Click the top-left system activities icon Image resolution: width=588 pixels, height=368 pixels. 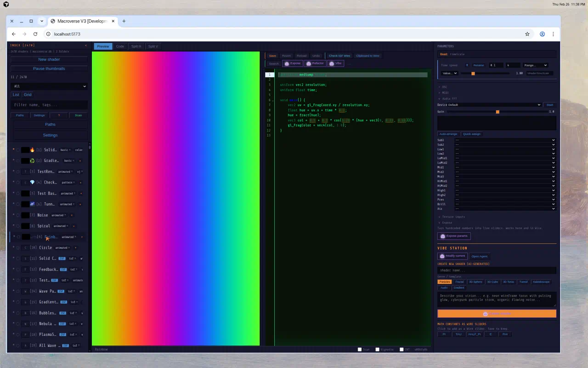(6, 4)
